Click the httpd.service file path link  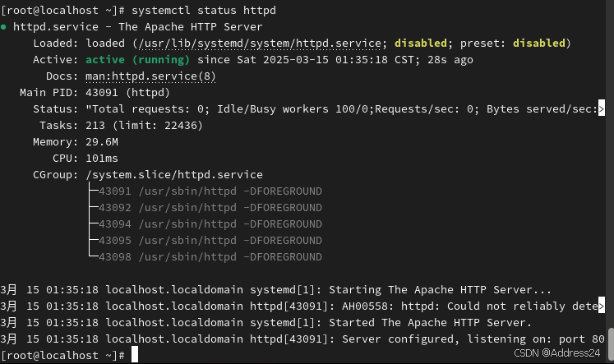(x=259, y=43)
